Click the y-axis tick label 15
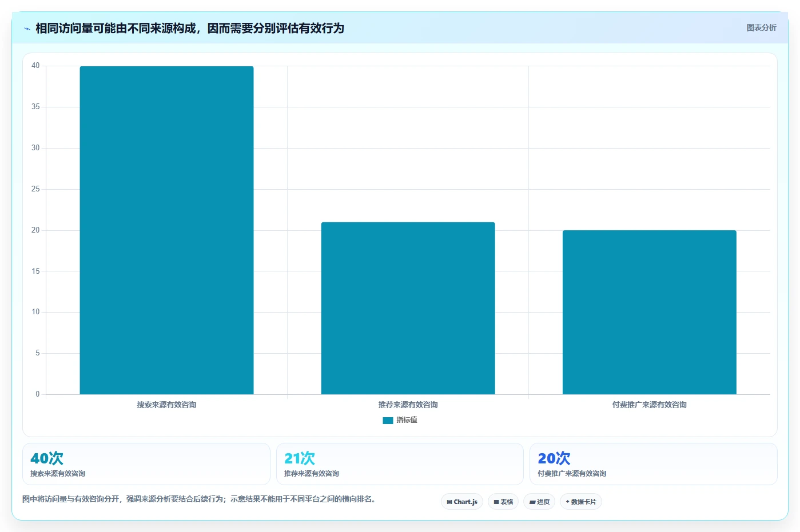 coord(35,271)
